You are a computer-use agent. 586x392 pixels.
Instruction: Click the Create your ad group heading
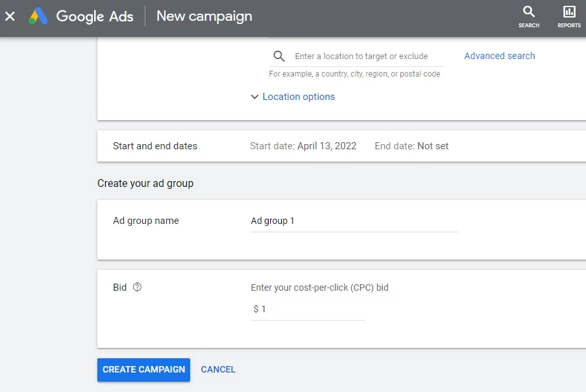(x=145, y=184)
